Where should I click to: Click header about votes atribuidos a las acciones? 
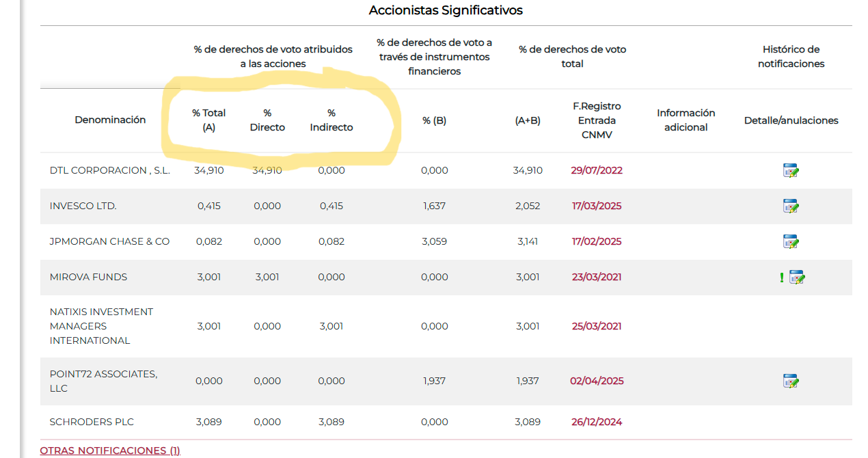273,57
